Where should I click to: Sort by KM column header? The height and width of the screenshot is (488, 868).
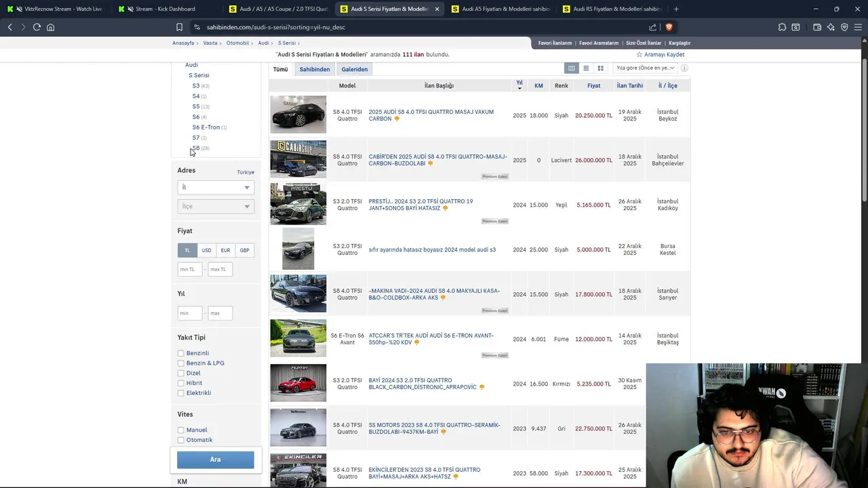[x=538, y=85]
